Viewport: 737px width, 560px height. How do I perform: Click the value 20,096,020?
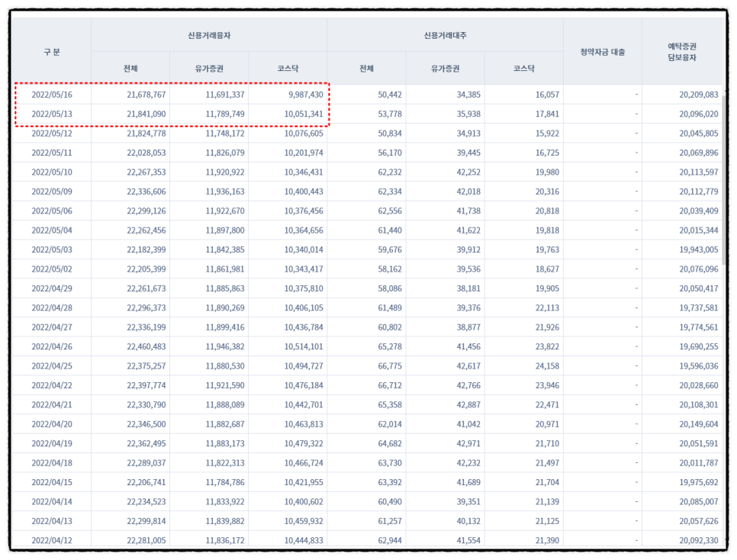pyautogui.click(x=698, y=114)
